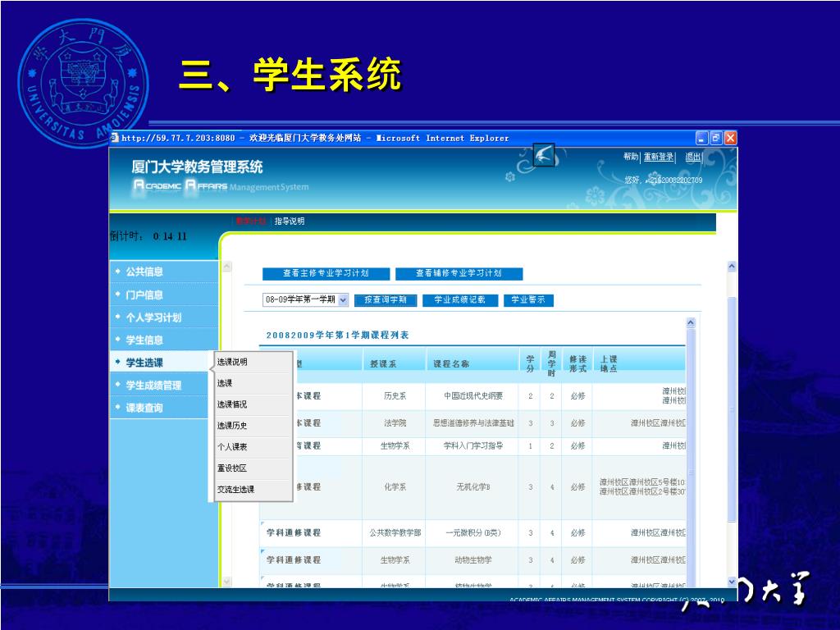This screenshot has height=630, width=840.
Task: Click the 中国近现代史纲要 course name
Action: point(473,396)
